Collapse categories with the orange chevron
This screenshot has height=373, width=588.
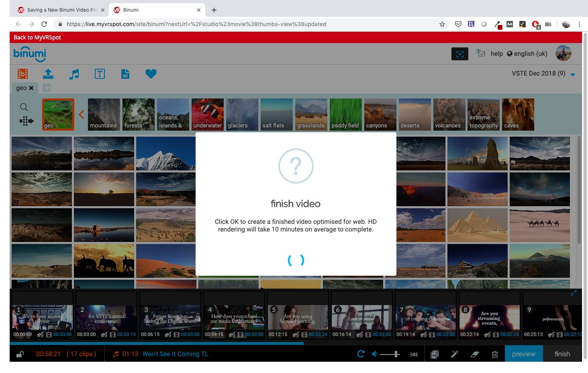point(81,115)
